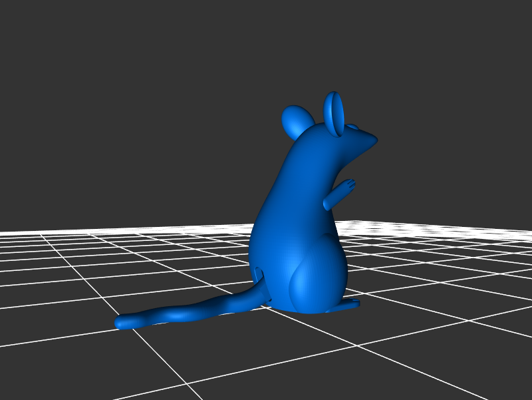Click the tip of the mouse's nose
532x400 pixels.
[374, 140]
